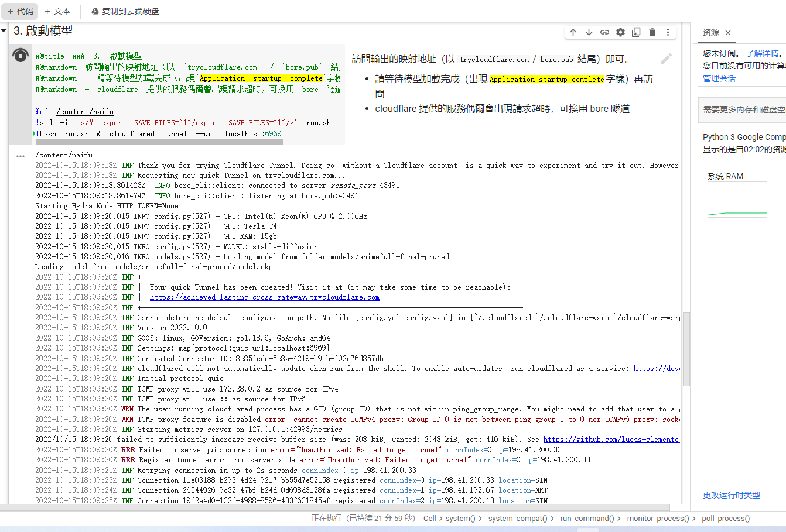Click the 'MODEL: stable-diffusion' log line
The width and height of the screenshot is (786, 532).
click(x=177, y=247)
